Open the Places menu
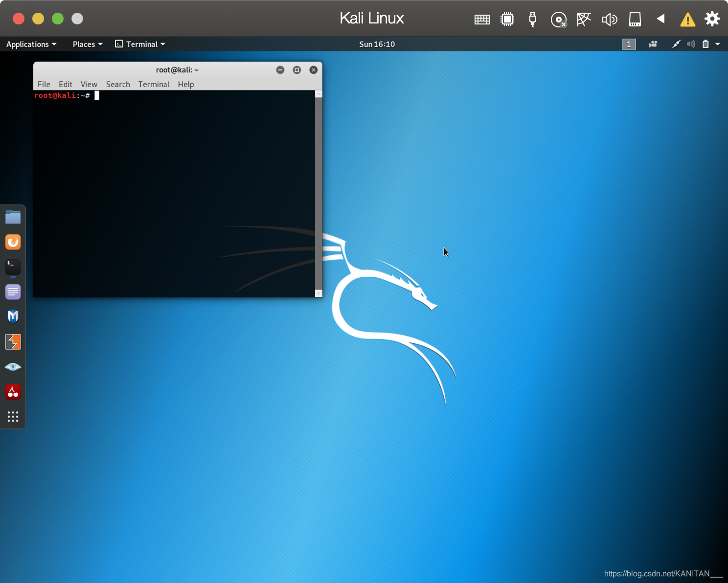 (88, 44)
